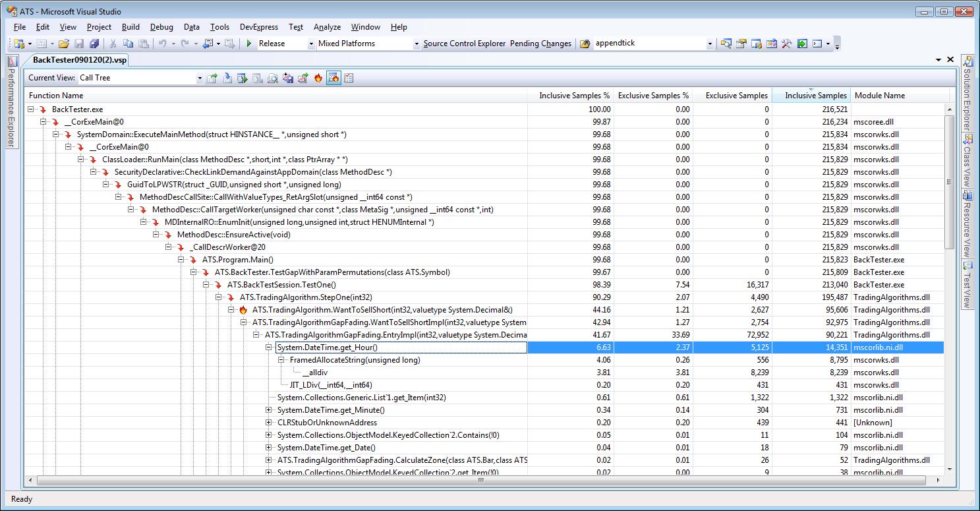The height and width of the screenshot is (511, 980).
Task: Click the hammer-and-wrench Toolbox icon
Action: point(787,44)
